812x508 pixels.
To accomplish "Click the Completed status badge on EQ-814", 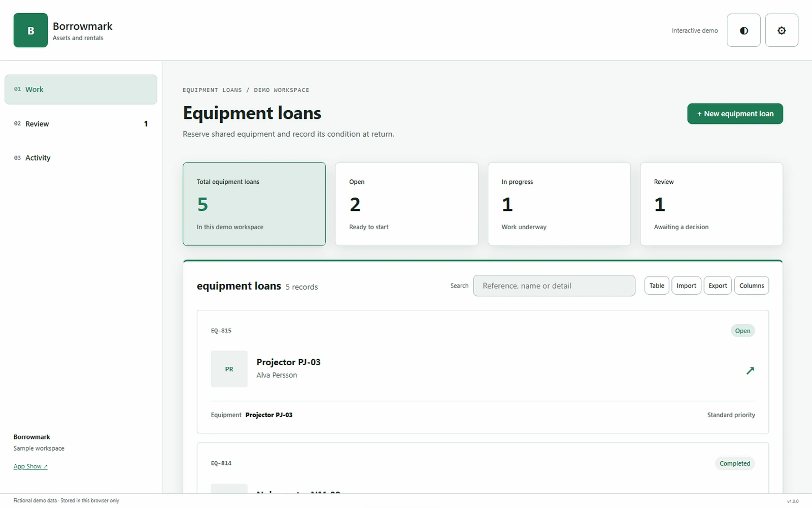I will coord(735,463).
